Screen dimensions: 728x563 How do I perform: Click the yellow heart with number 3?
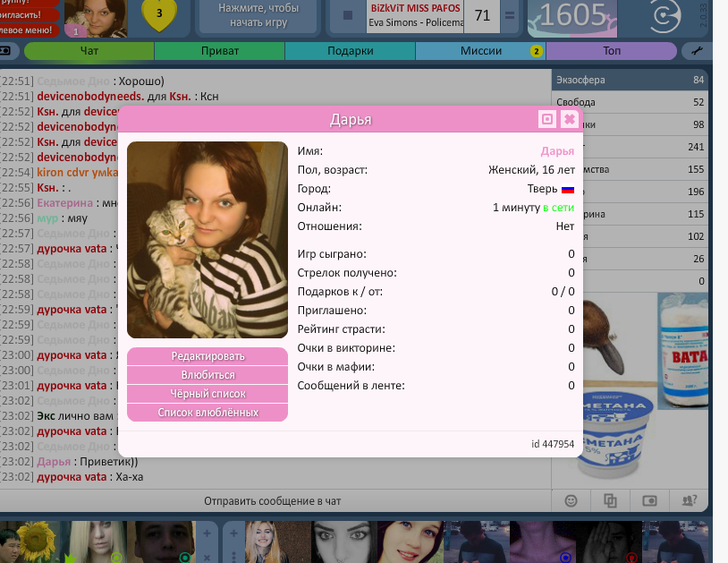[x=159, y=15]
